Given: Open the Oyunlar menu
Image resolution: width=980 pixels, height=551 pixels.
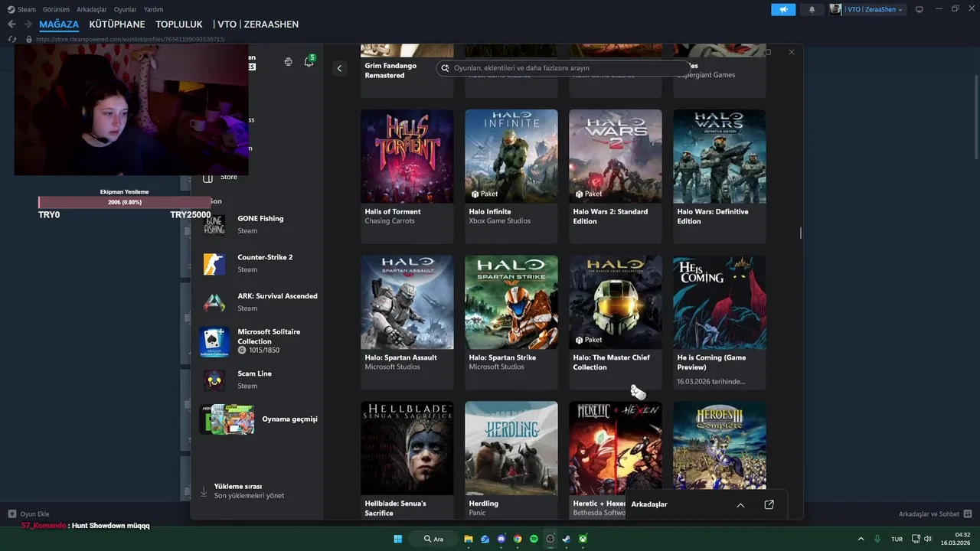Looking at the screenshot, I should pyautogui.click(x=126, y=9).
